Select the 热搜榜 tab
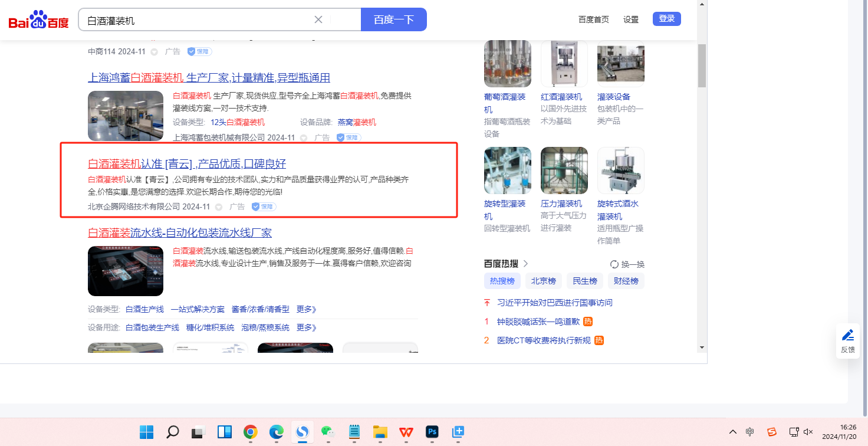 502,281
